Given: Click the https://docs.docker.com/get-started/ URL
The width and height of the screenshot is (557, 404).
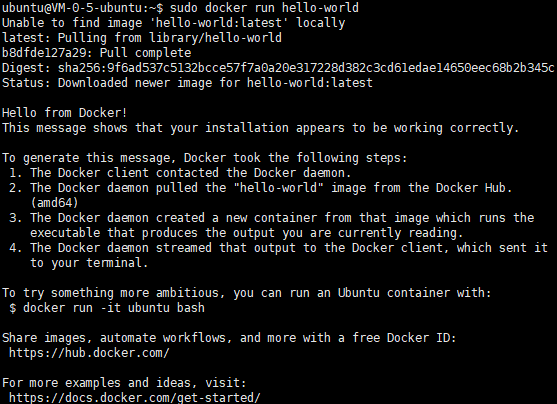Looking at the screenshot, I should coord(135,398).
